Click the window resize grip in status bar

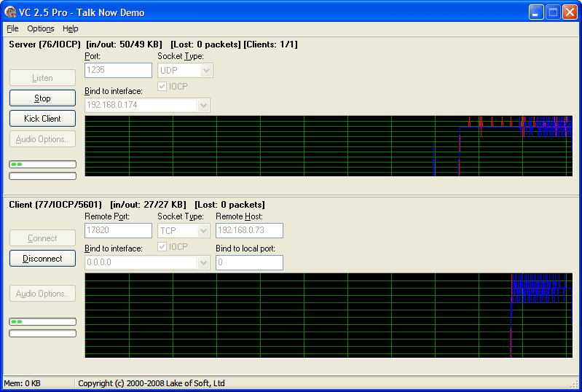(574, 384)
